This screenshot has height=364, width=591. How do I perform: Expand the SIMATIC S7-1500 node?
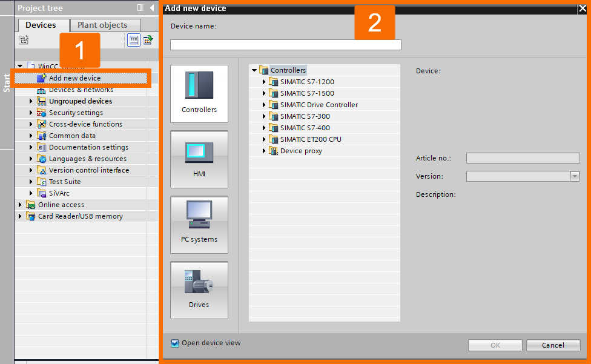coord(264,93)
